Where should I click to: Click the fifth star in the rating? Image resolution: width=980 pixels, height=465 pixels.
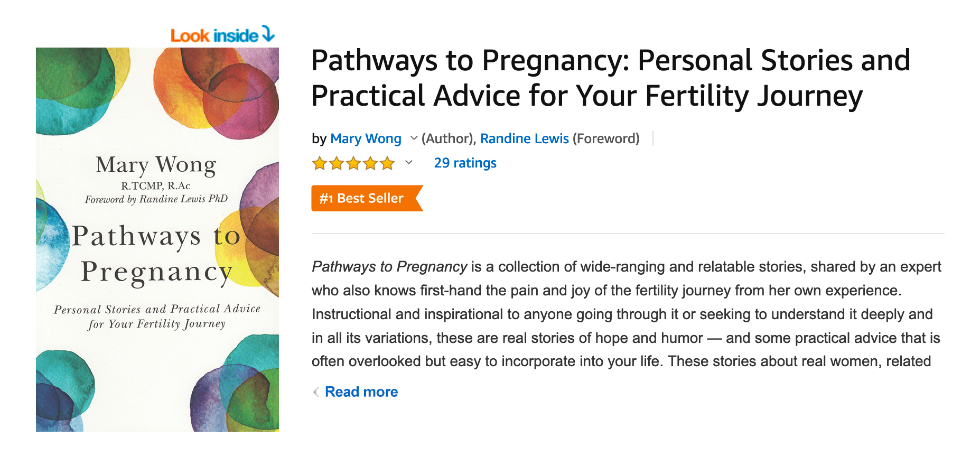(x=387, y=163)
